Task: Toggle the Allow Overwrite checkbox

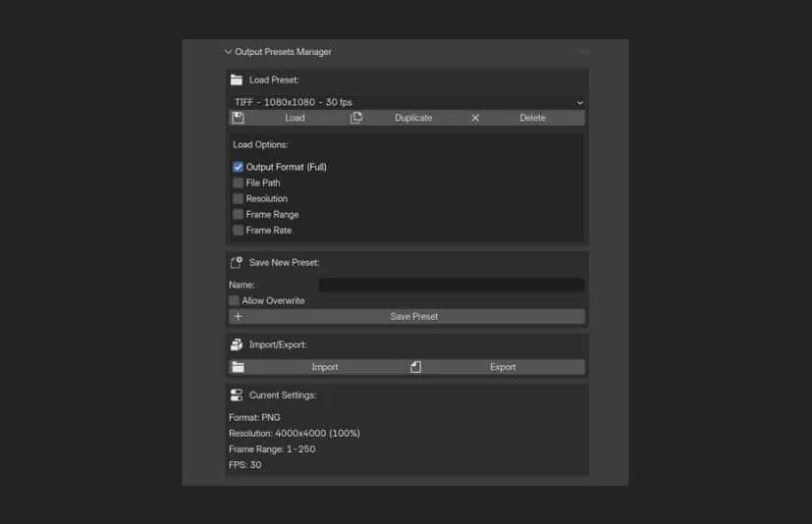Action: pos(234,300)
